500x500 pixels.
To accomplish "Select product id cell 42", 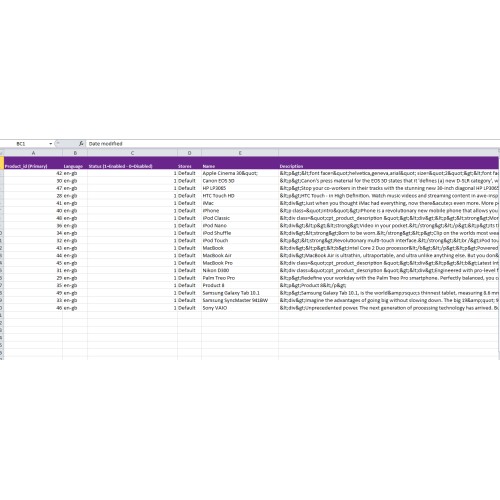I will pos(33,173).
